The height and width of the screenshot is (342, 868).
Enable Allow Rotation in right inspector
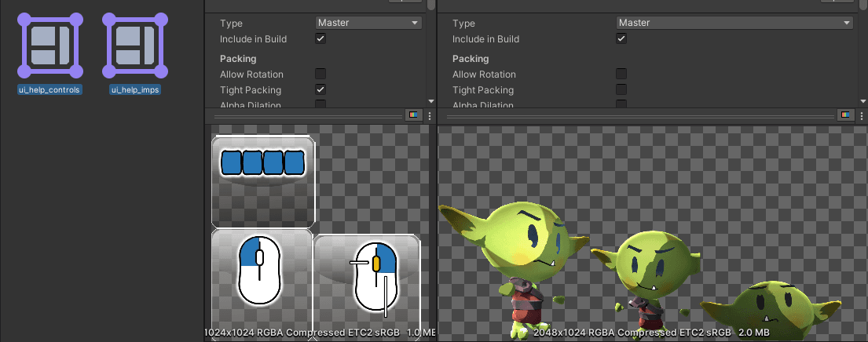[621, 74]
